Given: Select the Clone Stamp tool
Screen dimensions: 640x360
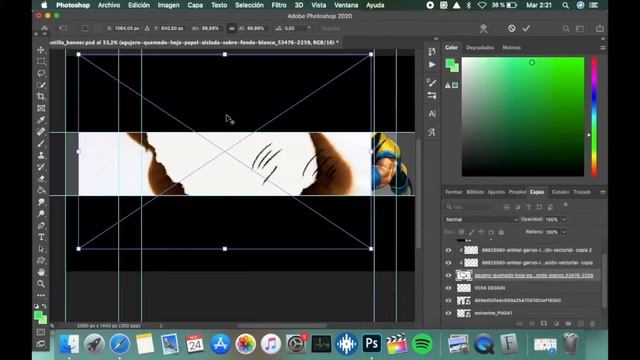Looking at the screenshot, I should pyautogui.click(x=41, y=155).
